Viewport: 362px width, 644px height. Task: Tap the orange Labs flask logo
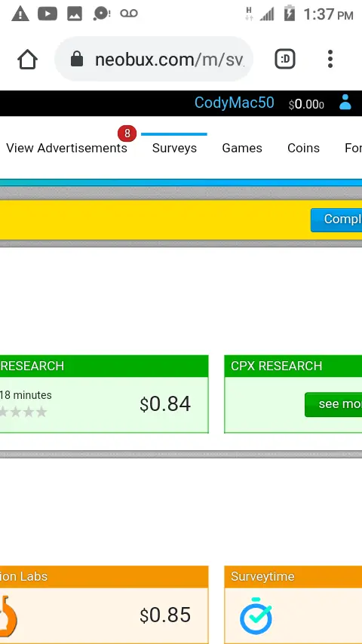[8, 616]
